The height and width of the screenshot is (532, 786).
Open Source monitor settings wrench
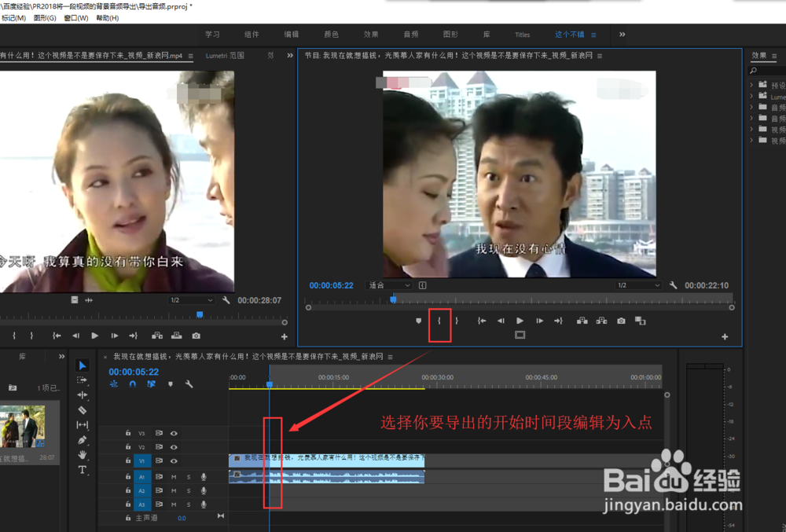[x=226, y=300]
